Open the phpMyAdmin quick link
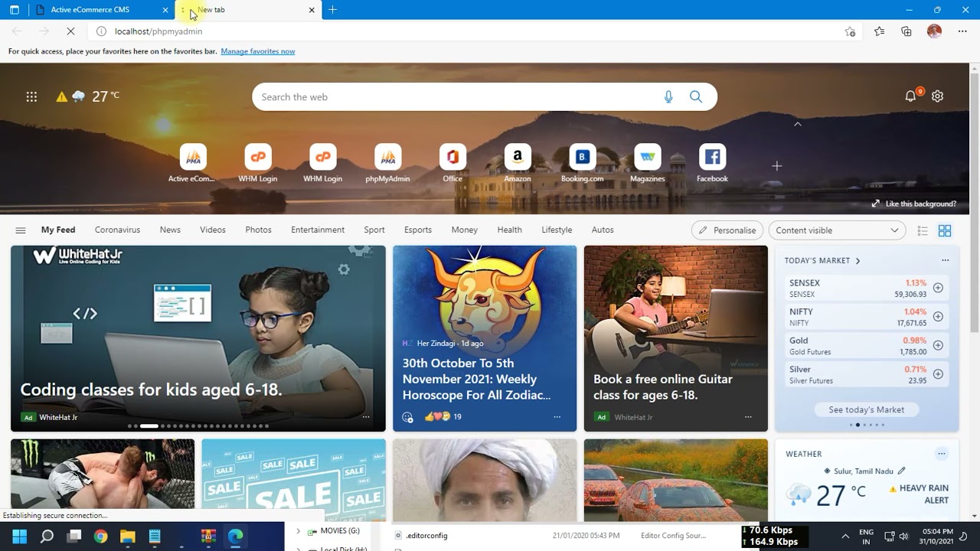Image resolution: width=980 pixels, height=551 pixels. (x=387, y=164)
